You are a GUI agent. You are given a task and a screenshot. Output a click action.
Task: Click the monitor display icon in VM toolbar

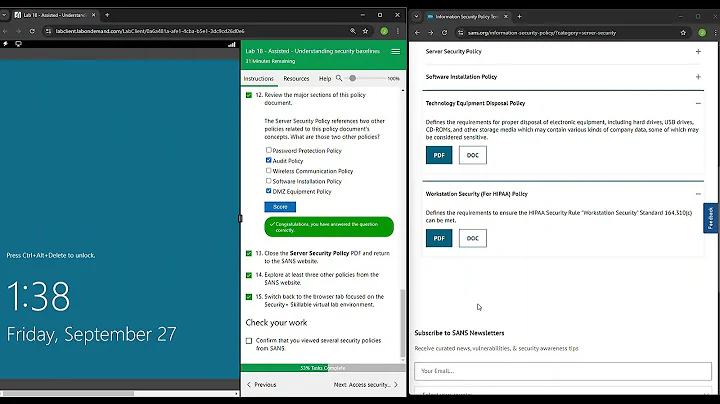pos(18,44)
